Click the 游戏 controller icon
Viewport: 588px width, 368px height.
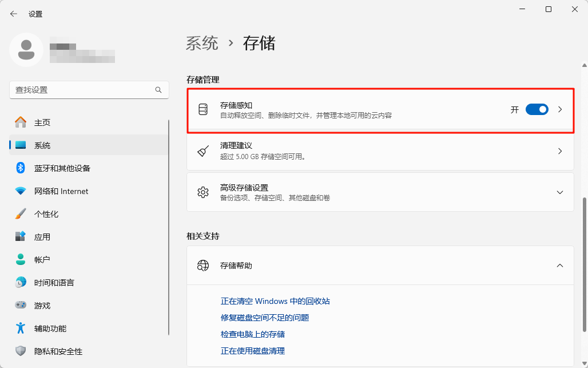coord(21,306)
